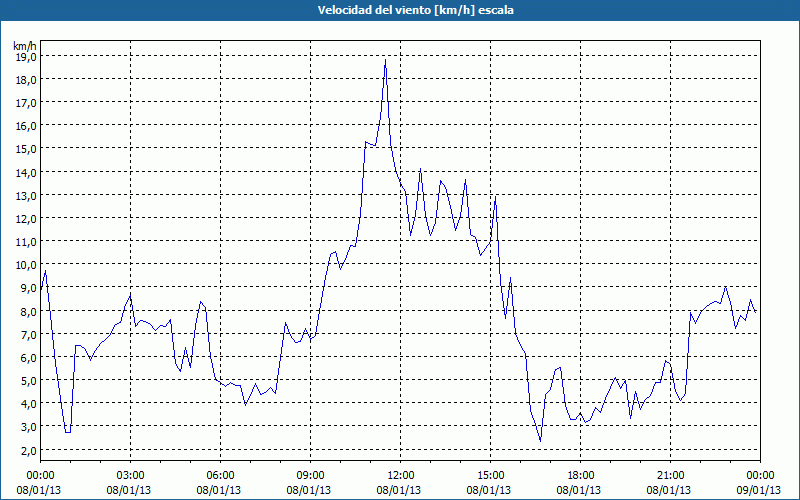Image resolution: width=800 pixels, height=500 pixels.
Task: Click the 13,0 y-axis label
Action: [26, 195]
